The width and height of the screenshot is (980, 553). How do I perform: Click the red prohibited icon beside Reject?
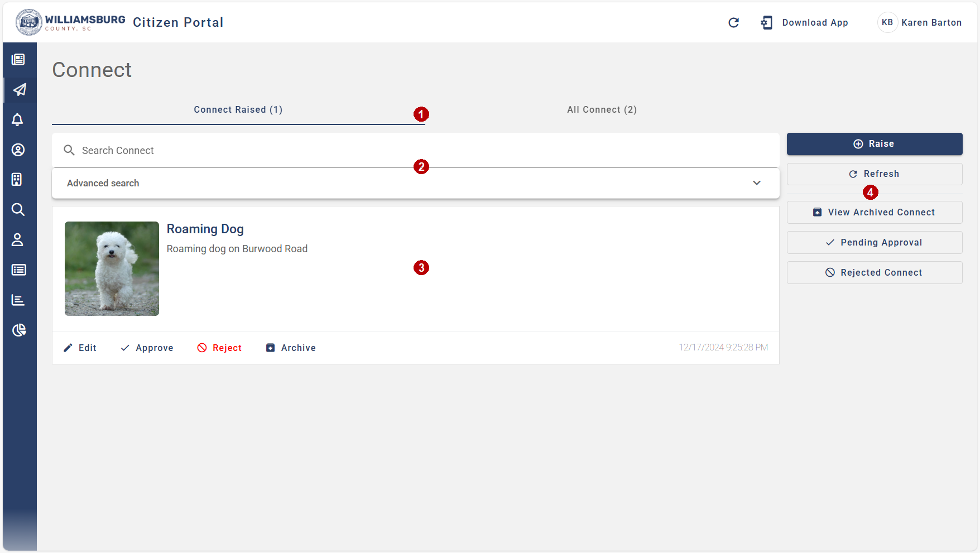[202, 348]
